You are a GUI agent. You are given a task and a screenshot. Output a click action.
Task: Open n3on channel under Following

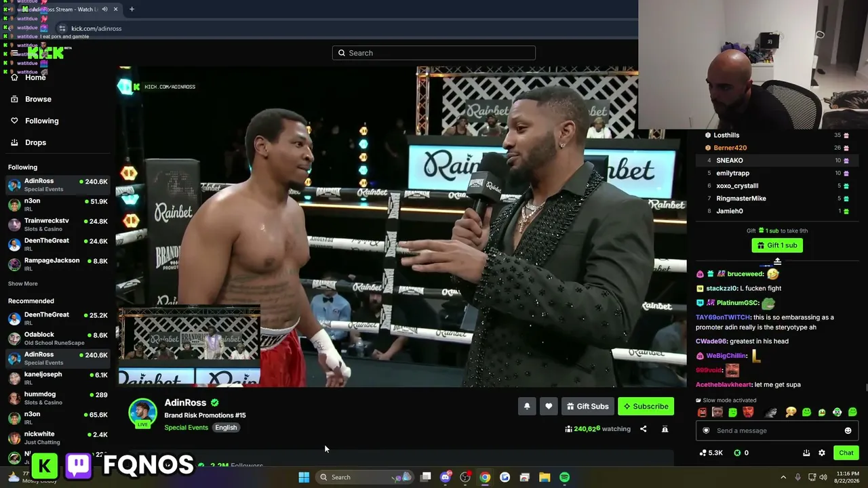point(58,205)
